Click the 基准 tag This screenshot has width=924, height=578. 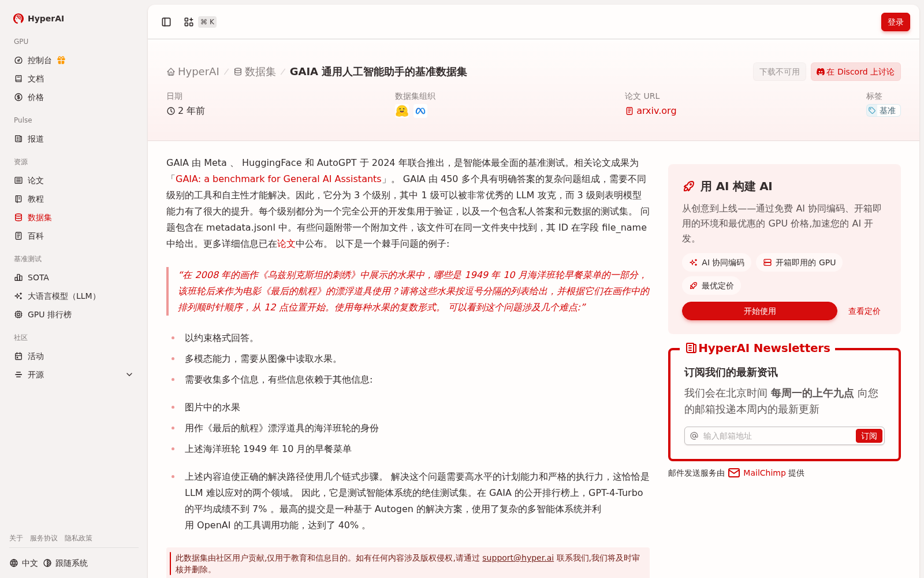tap(883, 110)
